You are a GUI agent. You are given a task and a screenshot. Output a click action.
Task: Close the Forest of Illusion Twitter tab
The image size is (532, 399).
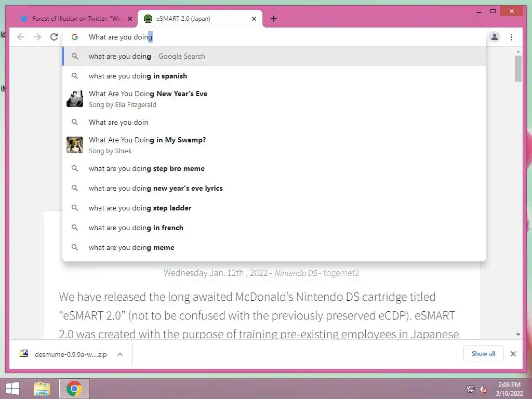pos(129,19)
